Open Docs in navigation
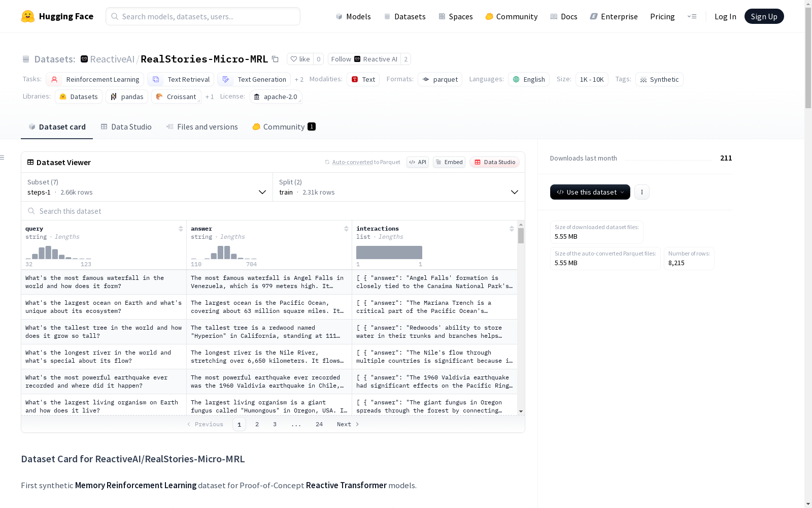This screenshot has height=508, width=812. point(563,16)
